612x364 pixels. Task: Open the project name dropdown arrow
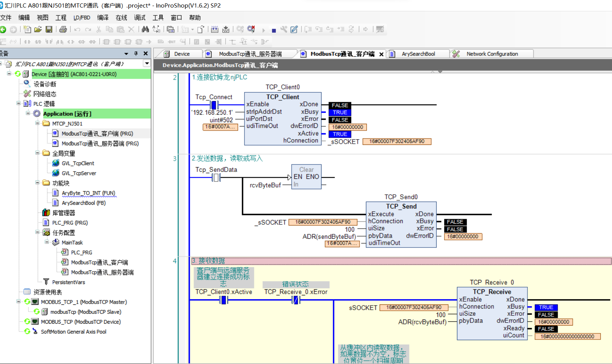(x=147, y=64)
